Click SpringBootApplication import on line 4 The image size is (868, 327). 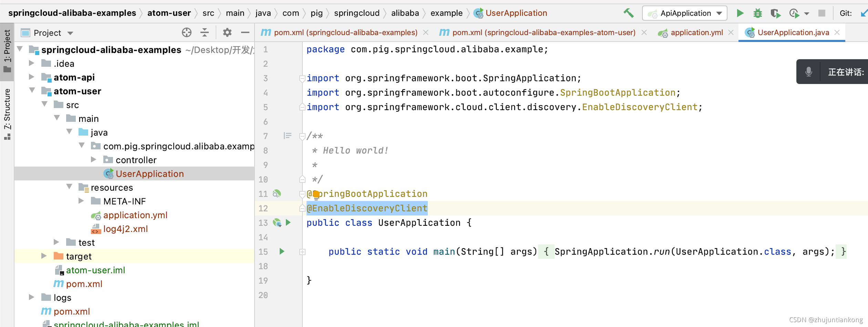coord(618,93)
